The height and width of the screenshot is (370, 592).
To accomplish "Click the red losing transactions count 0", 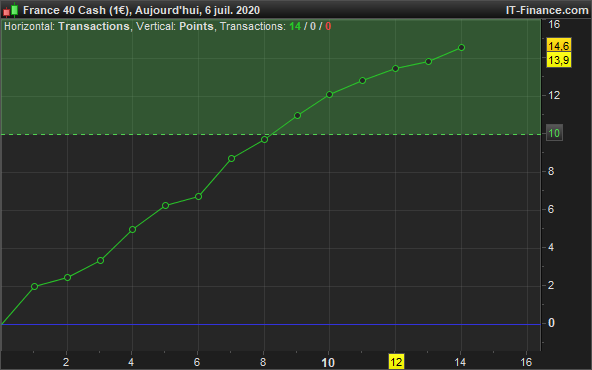I will 328,26.
